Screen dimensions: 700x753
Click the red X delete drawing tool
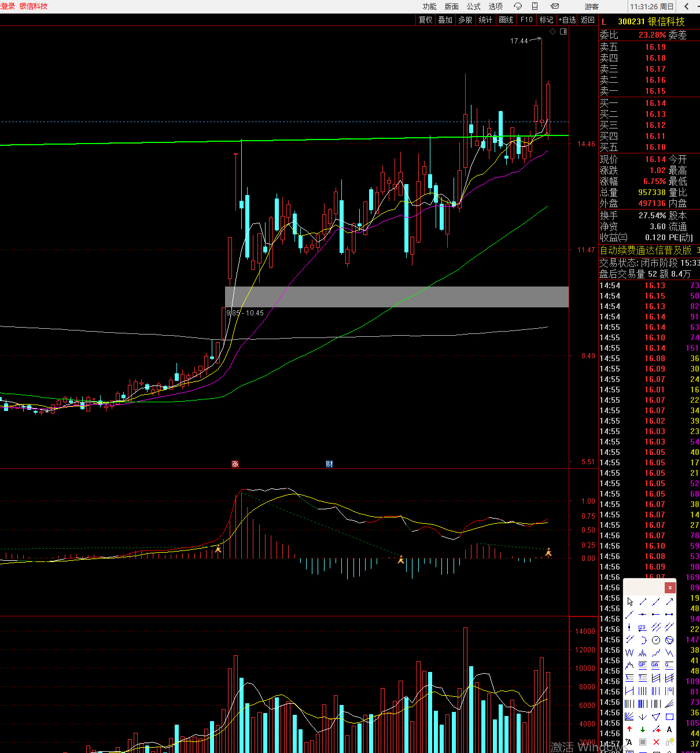tap(656, 742)
